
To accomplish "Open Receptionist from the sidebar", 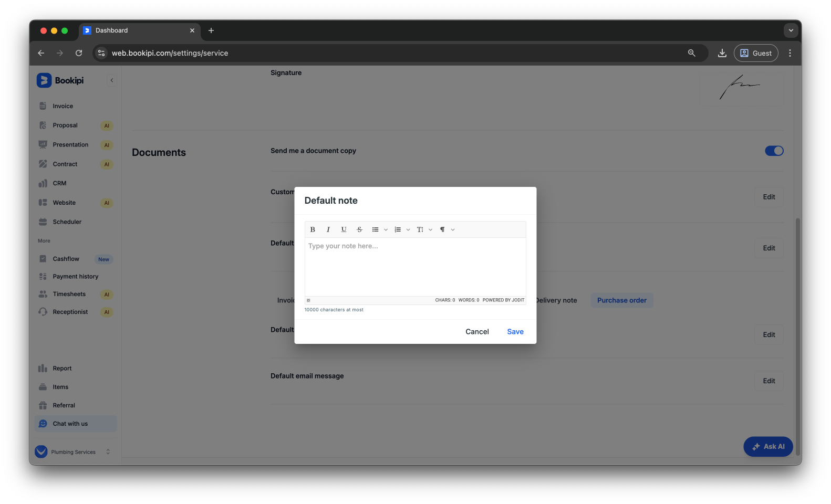I will (76, 312).
